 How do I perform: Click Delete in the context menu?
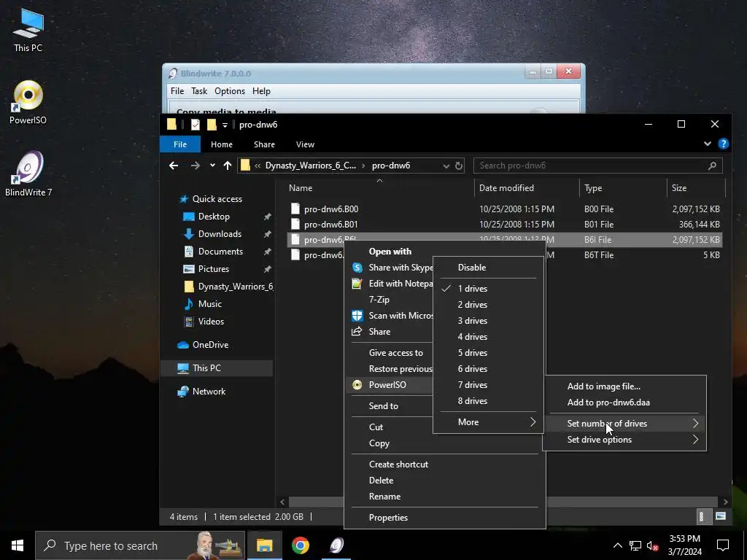[444, 481]
